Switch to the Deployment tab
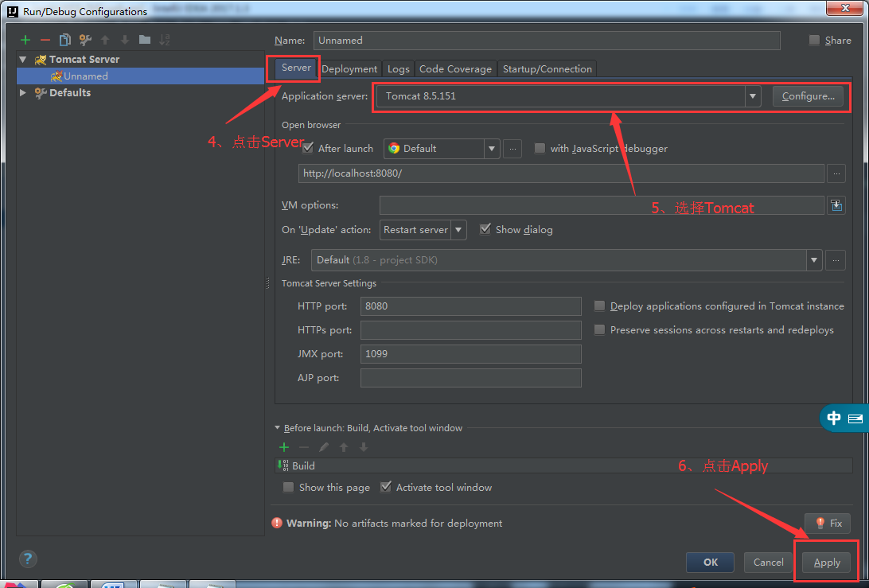869x588 pixels. (x=349, y=68)
